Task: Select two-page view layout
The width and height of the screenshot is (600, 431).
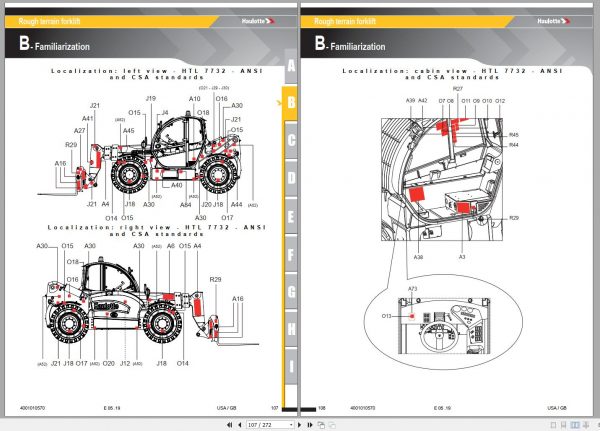Action: [x=575, y=425]
